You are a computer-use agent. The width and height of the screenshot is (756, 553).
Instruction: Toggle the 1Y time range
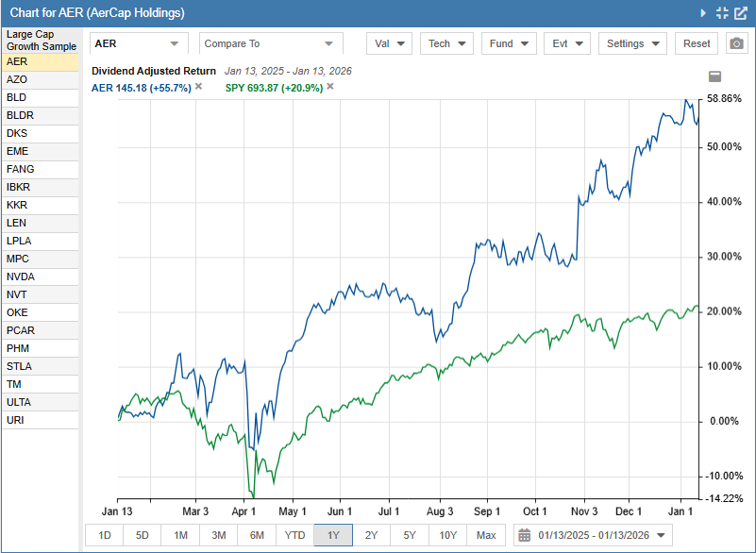pyautogui.click(x=332, y=534)
